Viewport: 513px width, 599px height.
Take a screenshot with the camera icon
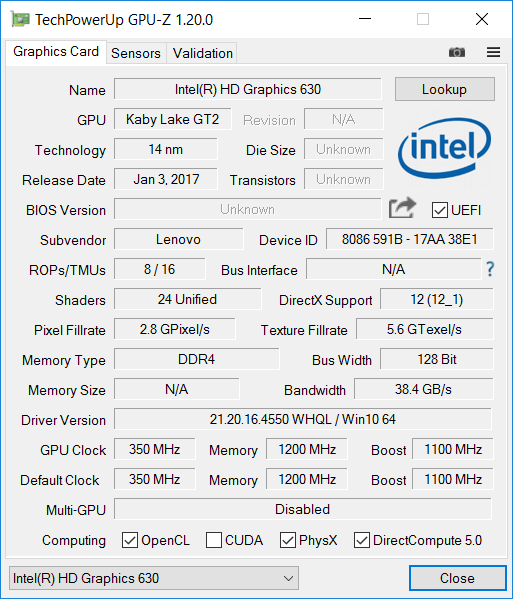[456, 52]
